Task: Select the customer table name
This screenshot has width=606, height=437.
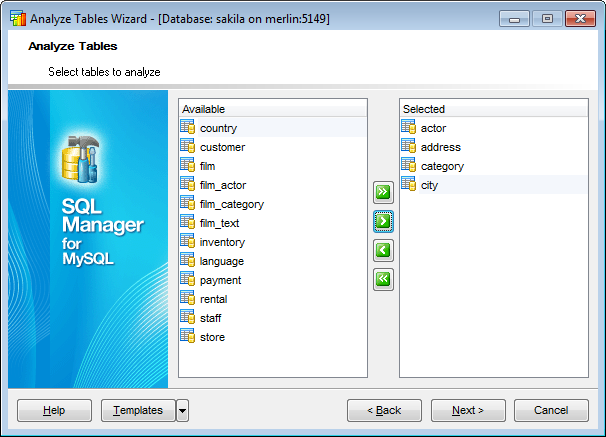Action: [x=223, y=147]
